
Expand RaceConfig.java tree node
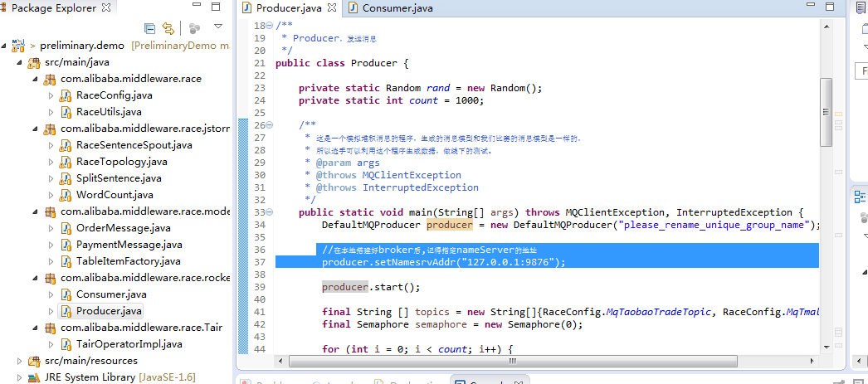[x=51, y=95]
